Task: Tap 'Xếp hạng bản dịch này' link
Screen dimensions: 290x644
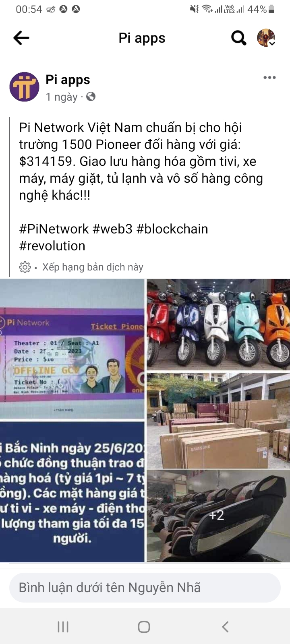Action: pos(93,267)
